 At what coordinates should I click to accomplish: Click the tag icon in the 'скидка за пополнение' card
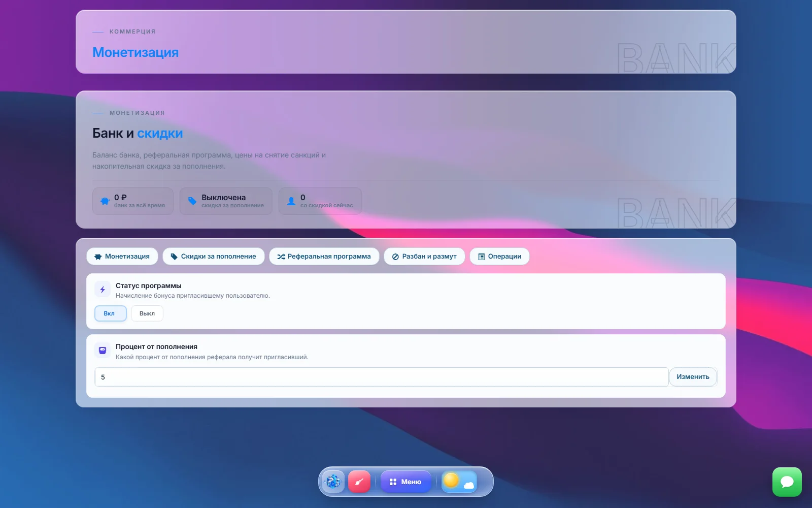click(192, 201)
